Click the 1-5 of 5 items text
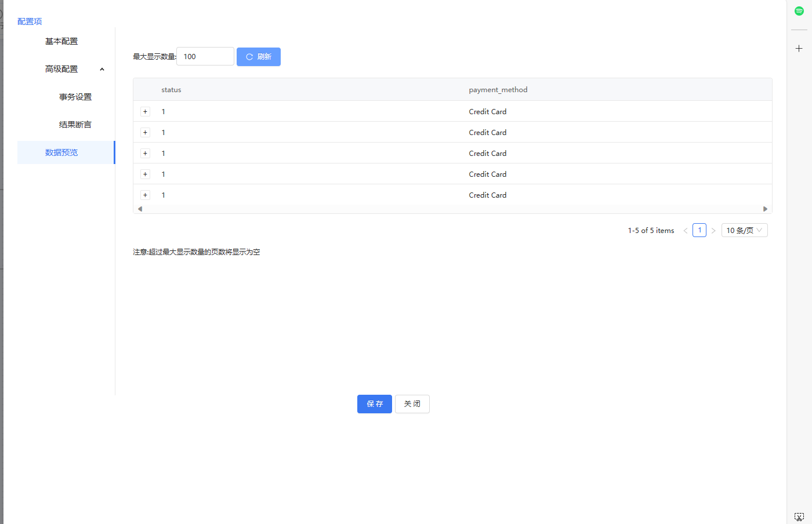Viewport: 812px width, 524px height. [651, 231]
